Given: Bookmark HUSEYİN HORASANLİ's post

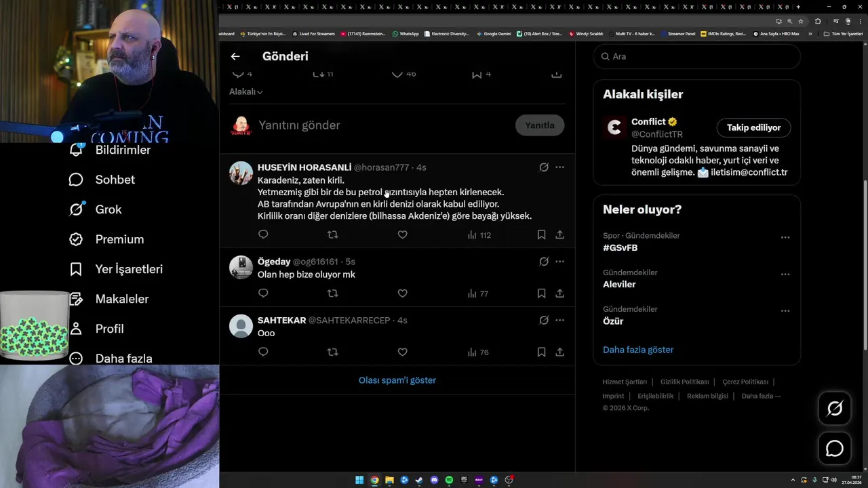Looking at the screenshot, I should 541,235.
